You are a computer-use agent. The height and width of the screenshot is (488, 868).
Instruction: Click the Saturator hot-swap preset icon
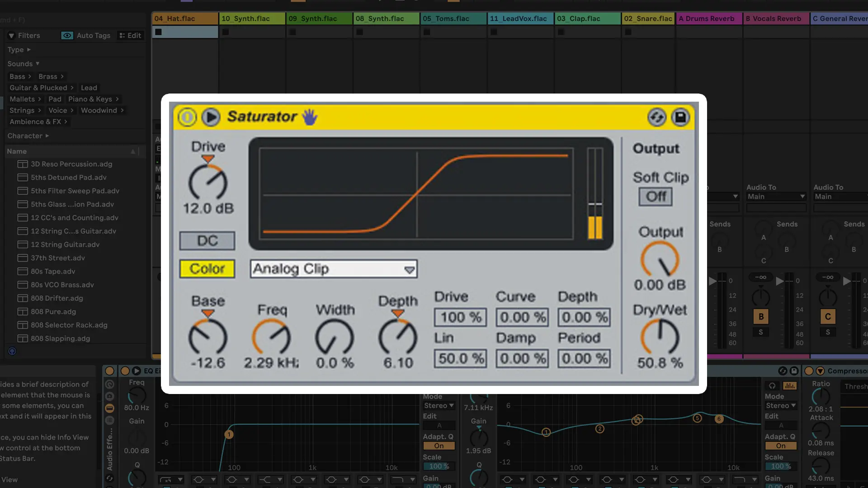(x=657, y=117)
